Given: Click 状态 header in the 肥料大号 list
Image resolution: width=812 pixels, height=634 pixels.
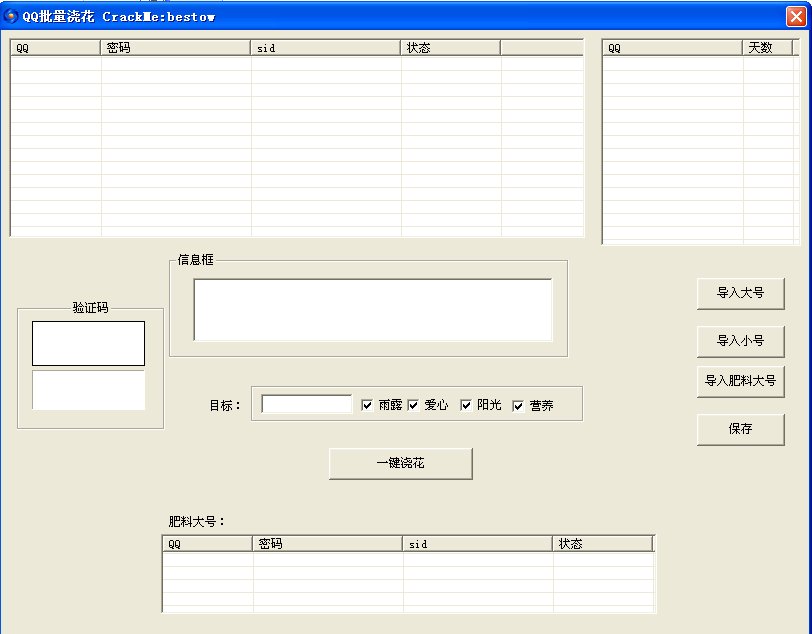Looking at the screenshot, I should click(x=603, y=544).
